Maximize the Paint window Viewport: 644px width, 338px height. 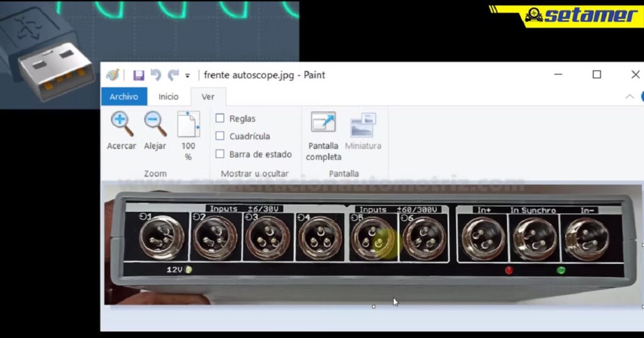click(597, 74)
